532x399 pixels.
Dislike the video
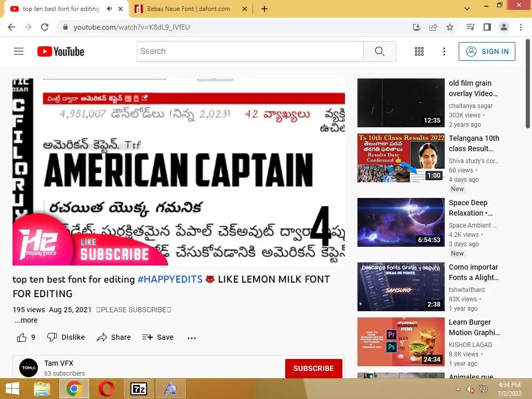point(66,337)
